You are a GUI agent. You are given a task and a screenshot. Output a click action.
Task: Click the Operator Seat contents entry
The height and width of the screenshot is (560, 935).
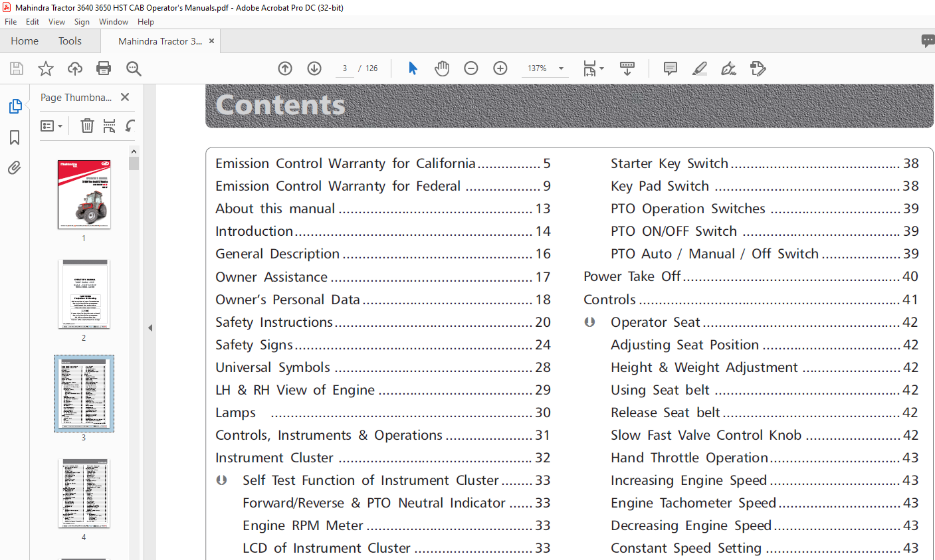click(765, 322)
